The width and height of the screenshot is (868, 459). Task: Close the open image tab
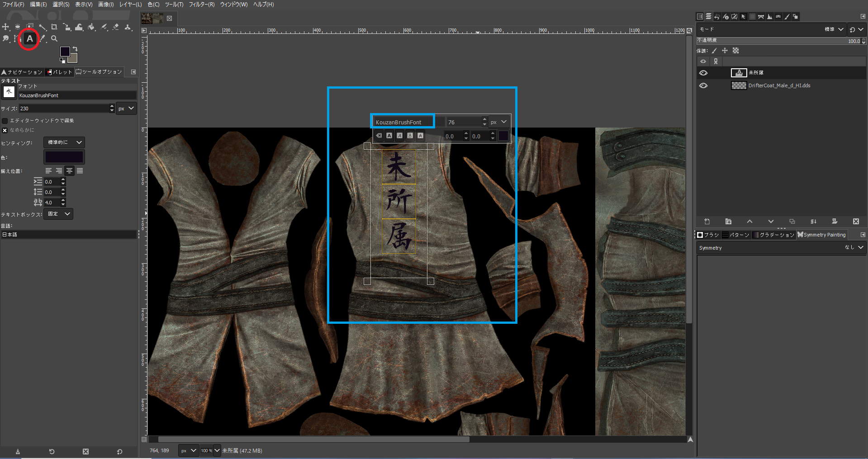tap(169, 19)
